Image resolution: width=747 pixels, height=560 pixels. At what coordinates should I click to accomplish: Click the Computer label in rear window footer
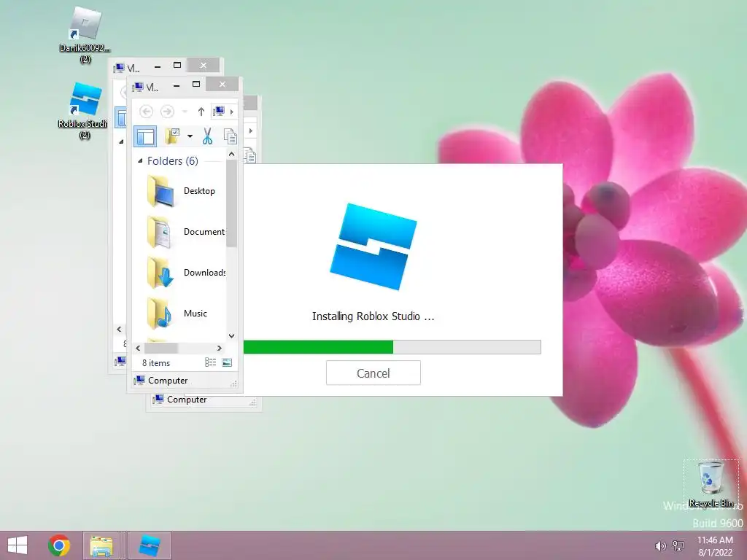[187, 400]
